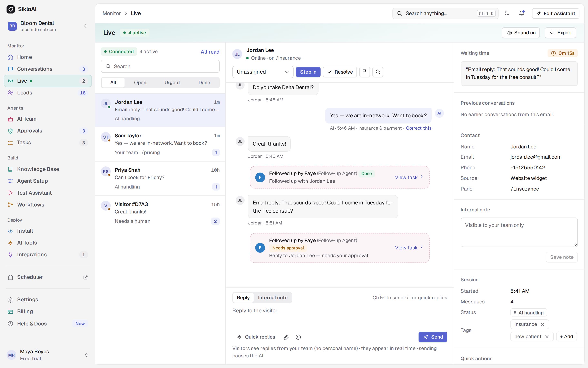Click the paperclip attachment icon
Image resolution: width=588 pixels, height=368 pixels.
pyautogui.click(x=286, y=337)
